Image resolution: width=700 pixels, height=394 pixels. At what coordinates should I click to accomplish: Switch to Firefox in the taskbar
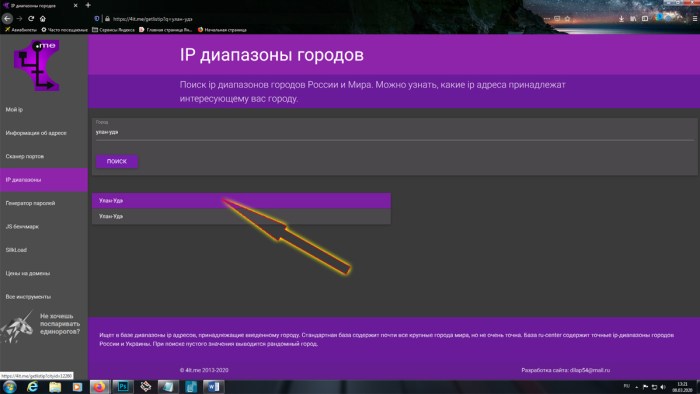(x=99, y=386)
